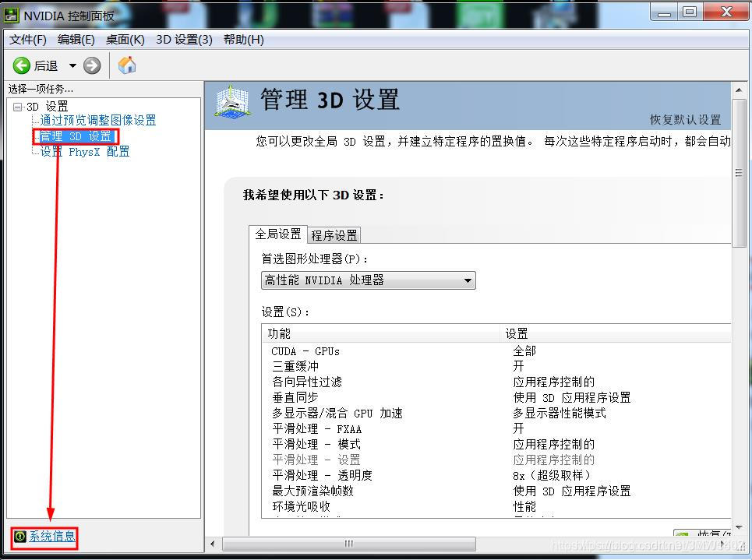This screenshot has height=560, width=752.
Task: Click the system information NVIDIA icon
Action: (19, 536)
